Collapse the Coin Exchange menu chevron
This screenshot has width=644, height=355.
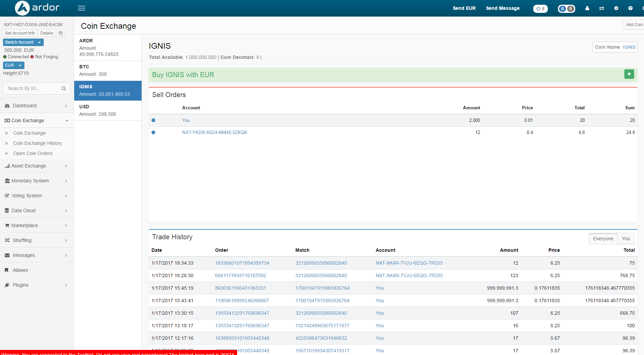67,120
